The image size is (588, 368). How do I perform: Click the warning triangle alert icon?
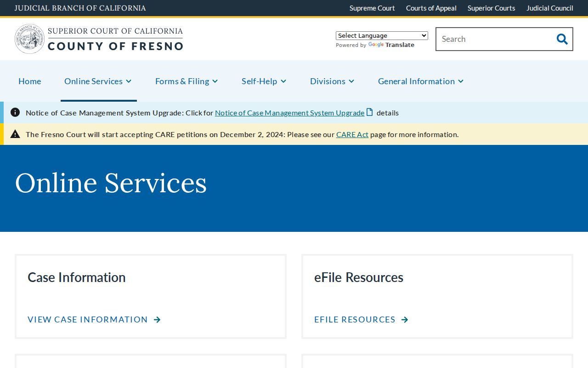point(15,134)
